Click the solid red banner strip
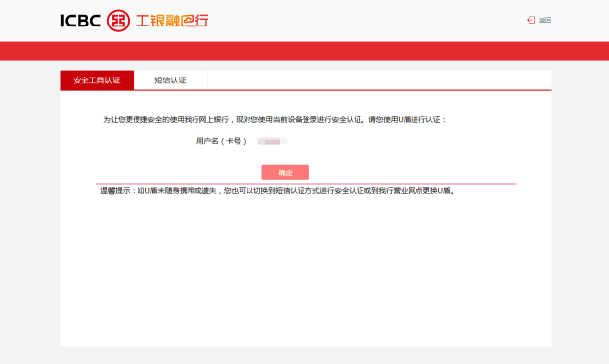 pos(304,51)
